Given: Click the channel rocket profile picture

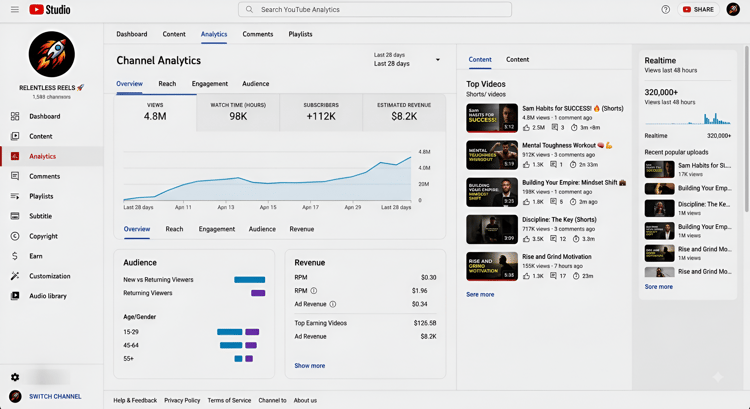Looking at the screenshot, I should 52,55.
